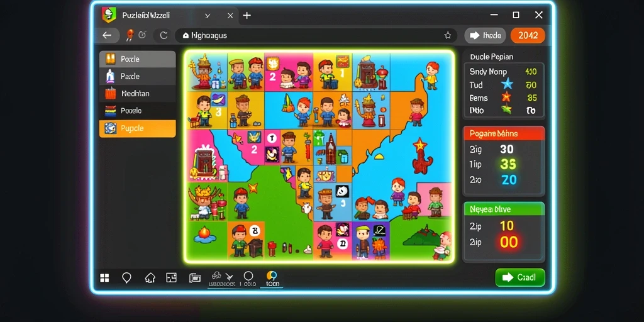
Task: Click the location pin icon in bottom bar
Action: click(x=126, y=278)
